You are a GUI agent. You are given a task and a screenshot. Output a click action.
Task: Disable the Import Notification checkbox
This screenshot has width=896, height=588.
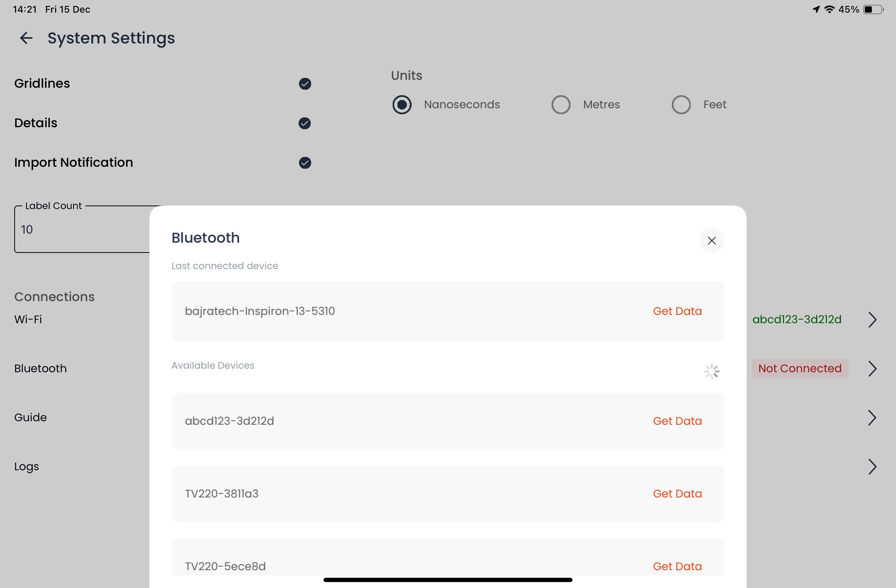305,163
